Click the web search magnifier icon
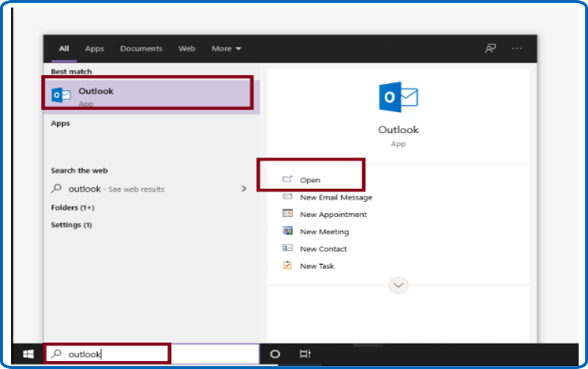The height and width of the screenshot is (369, 588). tap(56, 188)
